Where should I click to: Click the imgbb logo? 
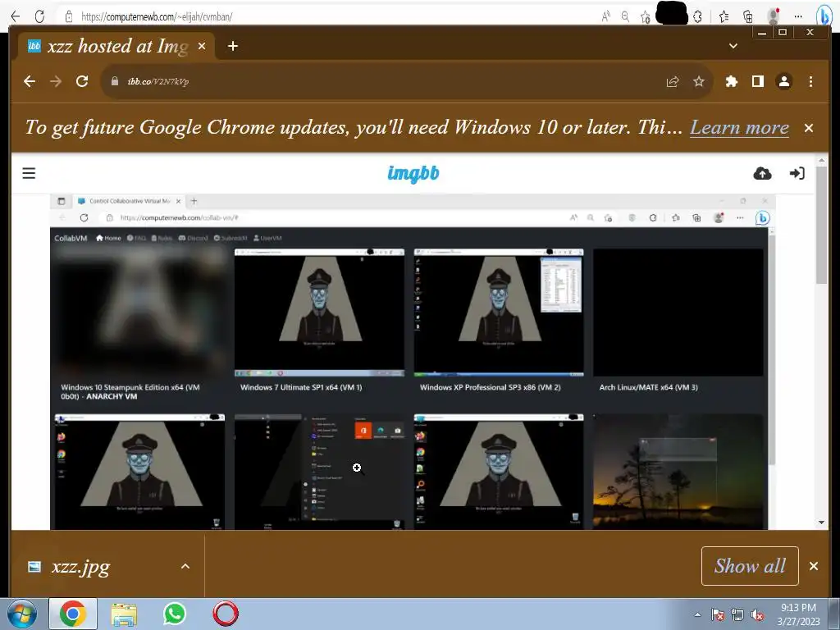click(x=413, y=173)
